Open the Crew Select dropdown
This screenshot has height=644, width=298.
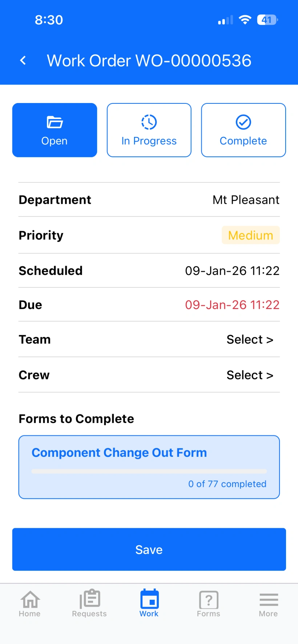point(250,375)
